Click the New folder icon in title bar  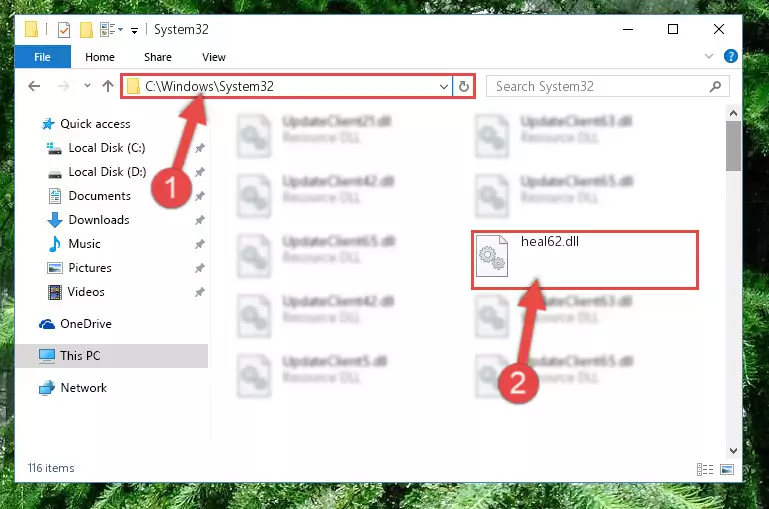(86, 30)
